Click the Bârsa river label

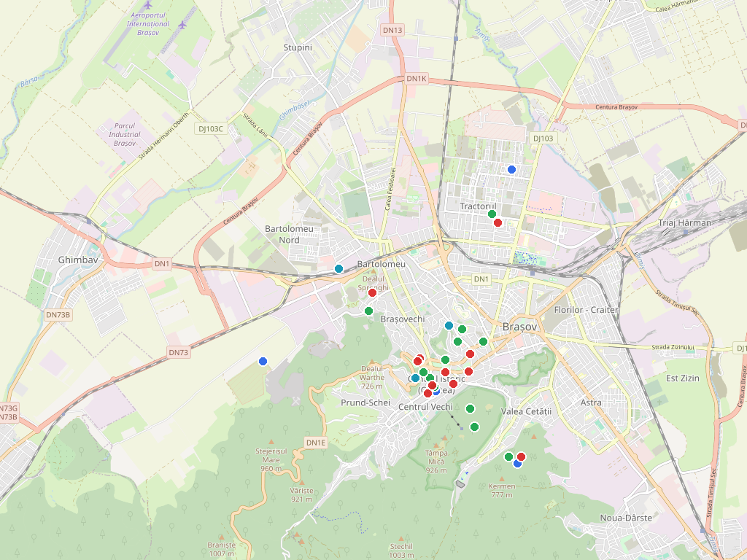29,82
